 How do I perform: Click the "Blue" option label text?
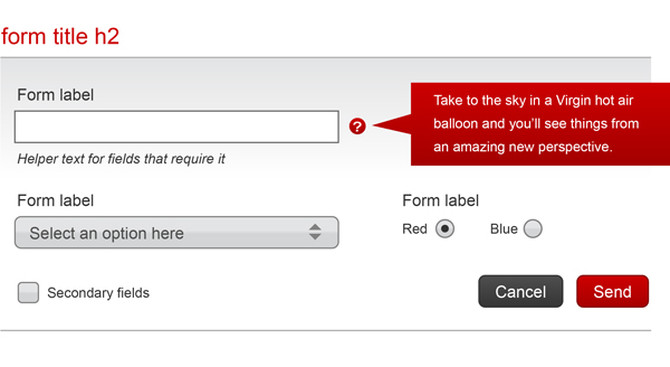(x=504, y=229)
